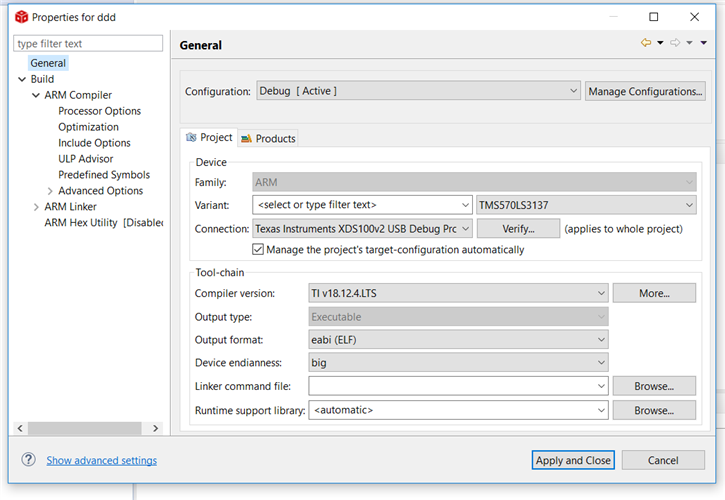Collapse the ARM Compiler tree node

pyautogui.click(x=36, y=95)
